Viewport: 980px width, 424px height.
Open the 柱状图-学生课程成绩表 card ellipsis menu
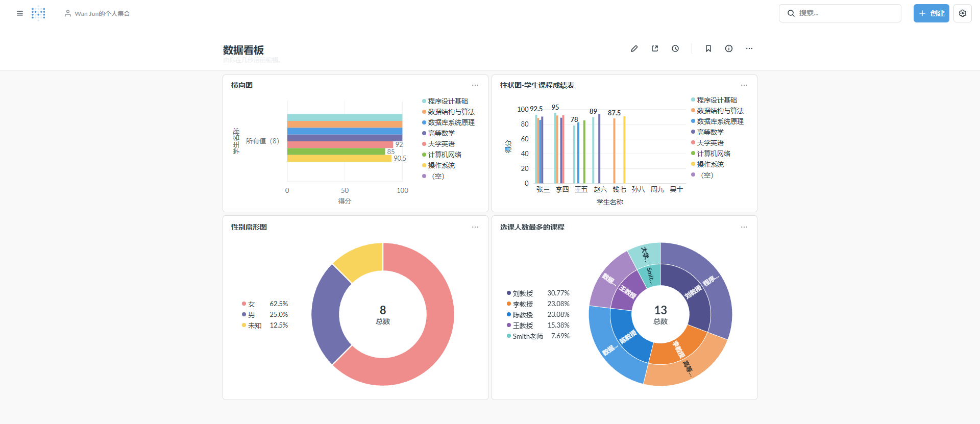click(744, 85)
